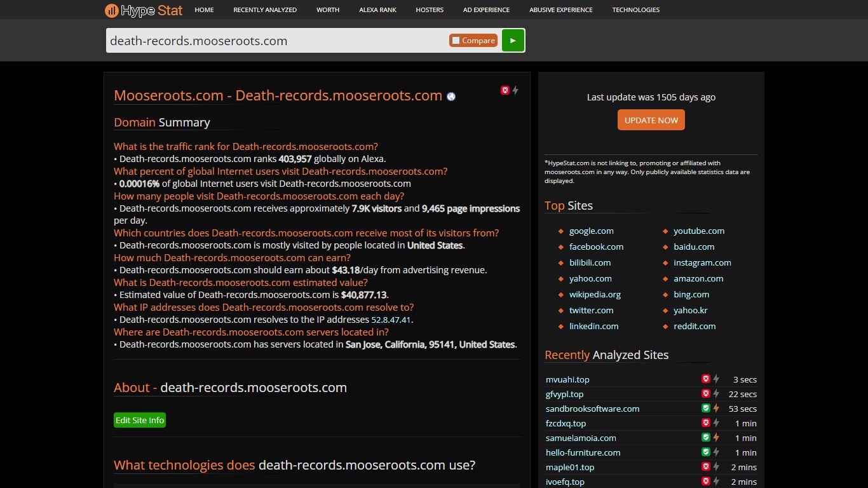Click the IP address 52.8.47.41
This screenshot has width=868, height=488.
[x=391, y=320]
